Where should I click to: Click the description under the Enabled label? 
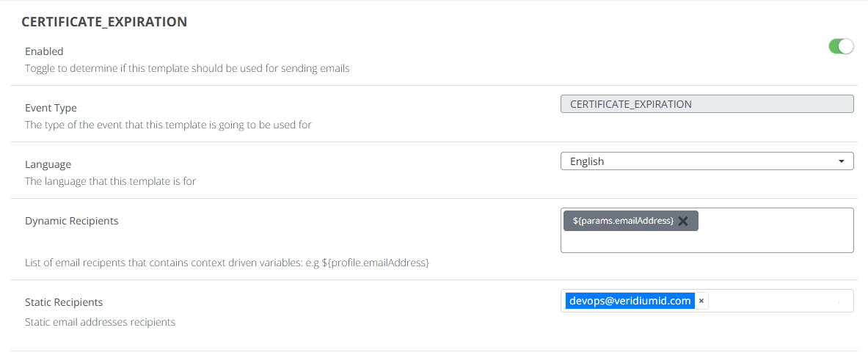pos(187,68)
